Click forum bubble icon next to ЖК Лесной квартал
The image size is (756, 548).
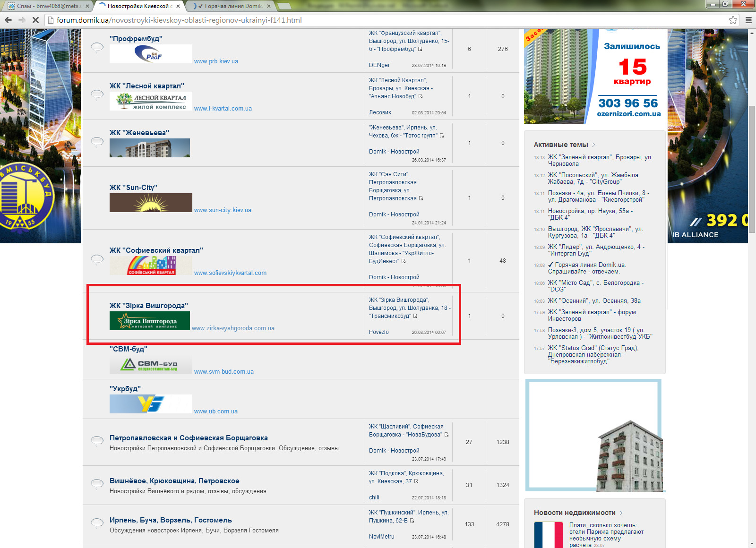click(x=97, y=94)
